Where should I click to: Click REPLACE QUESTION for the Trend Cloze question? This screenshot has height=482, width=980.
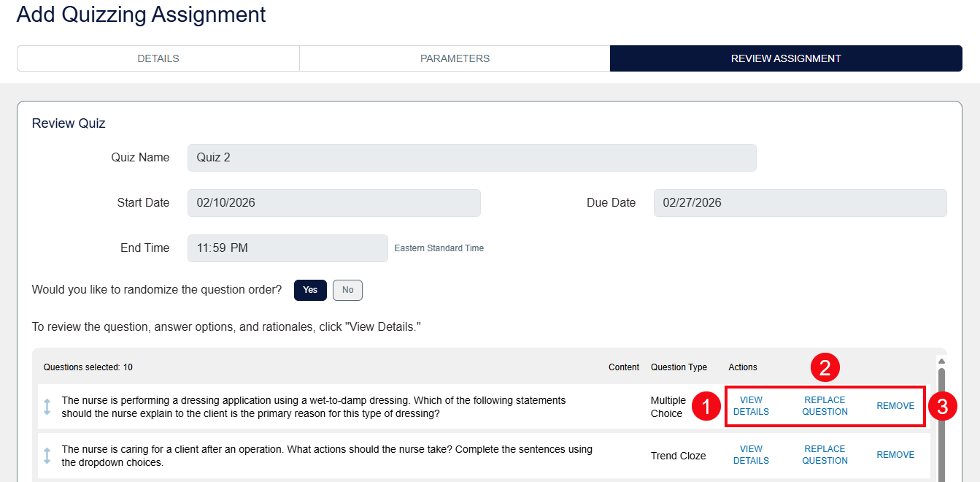point(825,455)
